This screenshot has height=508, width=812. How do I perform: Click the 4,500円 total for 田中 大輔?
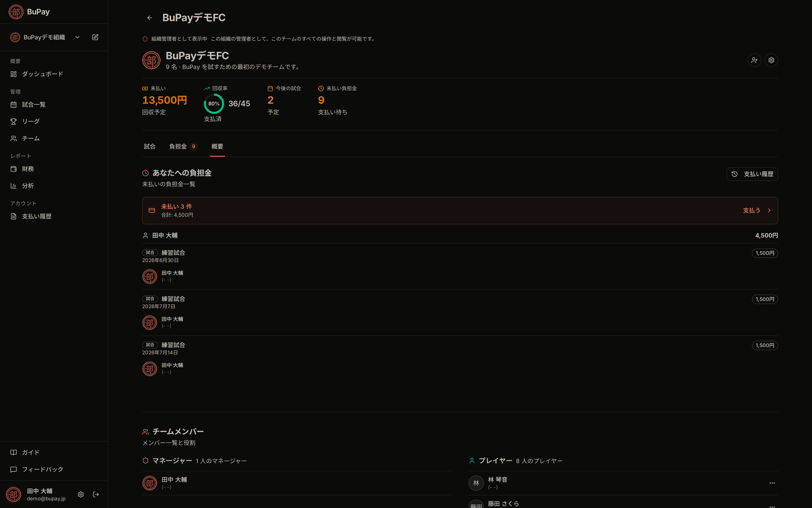(766, 236)
